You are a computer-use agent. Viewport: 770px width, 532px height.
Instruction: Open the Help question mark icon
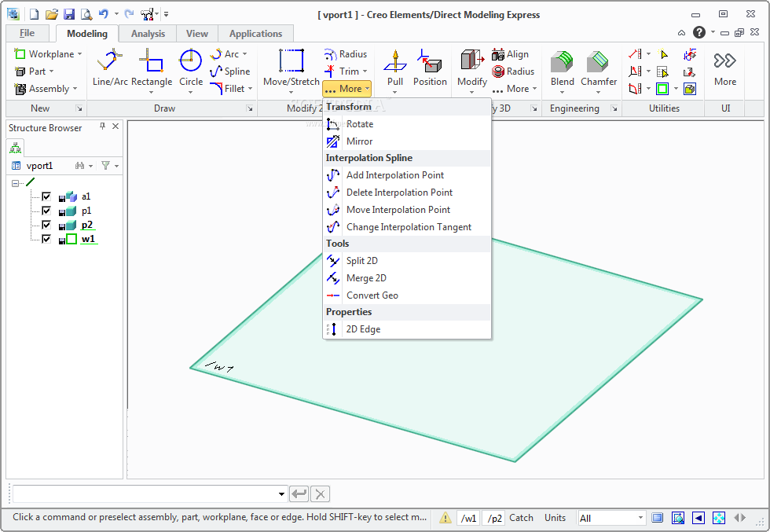[699, 32]
